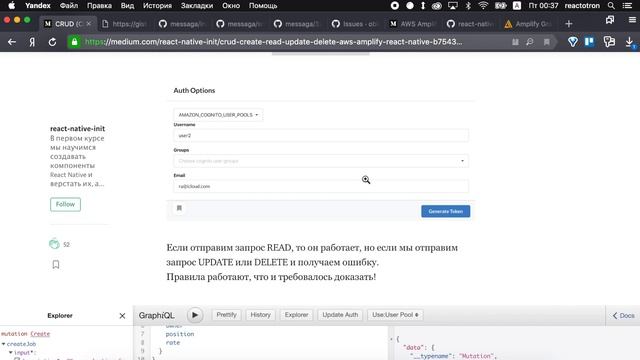Open the tab overview panel icon
The width and height of the screenshot is (640, 360).
(x=610, y=20)
